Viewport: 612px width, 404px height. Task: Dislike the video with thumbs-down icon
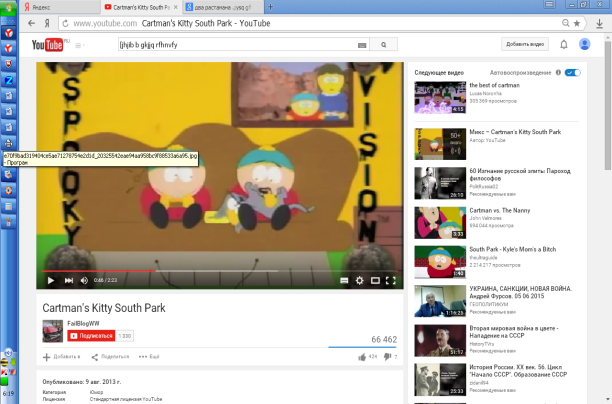[x=387, y=357]
